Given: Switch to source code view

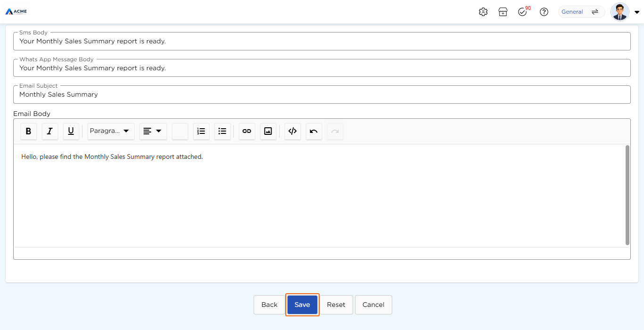Looking at the screenshot, I should (x=292, y=132).
